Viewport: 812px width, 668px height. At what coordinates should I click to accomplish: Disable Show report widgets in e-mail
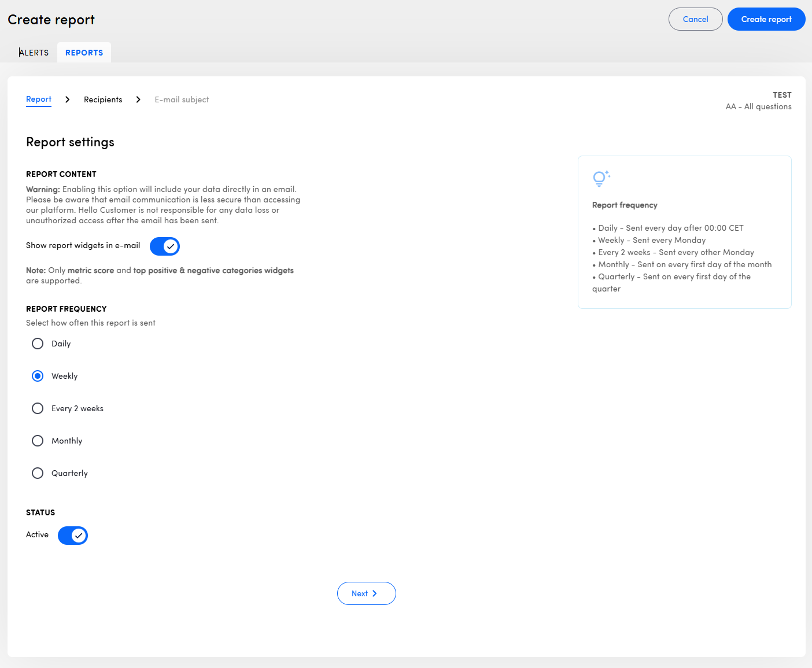[x=165, y=246]
